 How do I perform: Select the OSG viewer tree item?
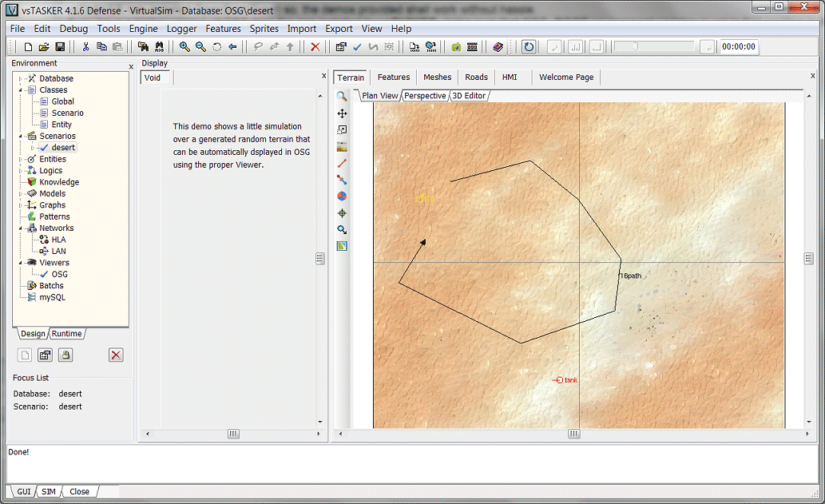60,274
